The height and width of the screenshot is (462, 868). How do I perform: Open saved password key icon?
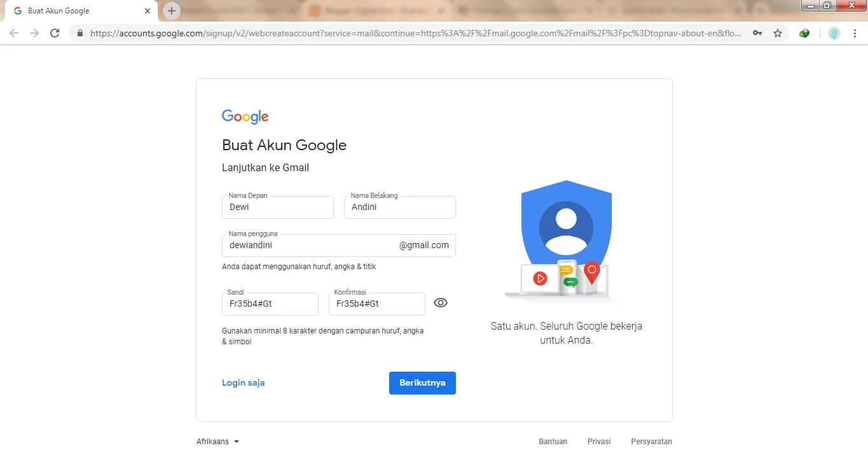757,33
